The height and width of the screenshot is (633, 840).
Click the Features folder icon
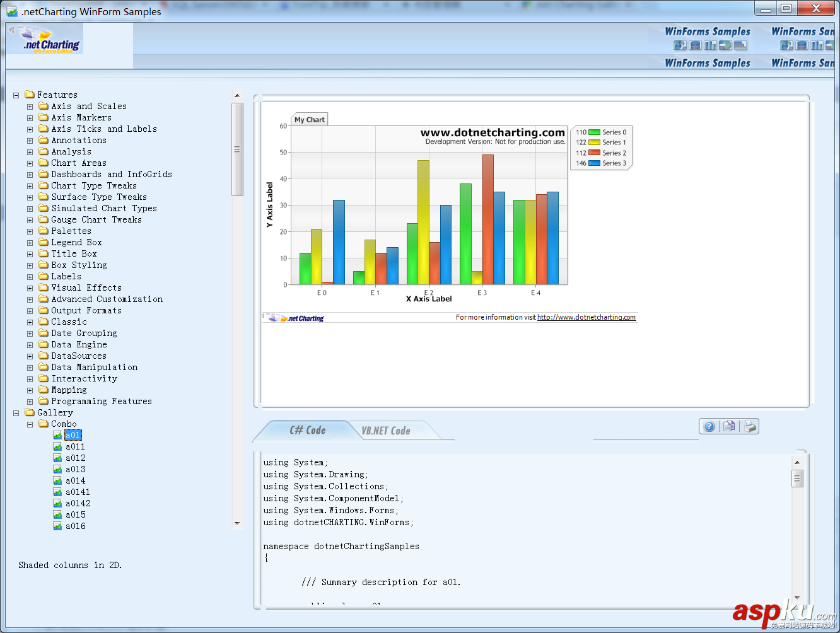click(30, 95)
